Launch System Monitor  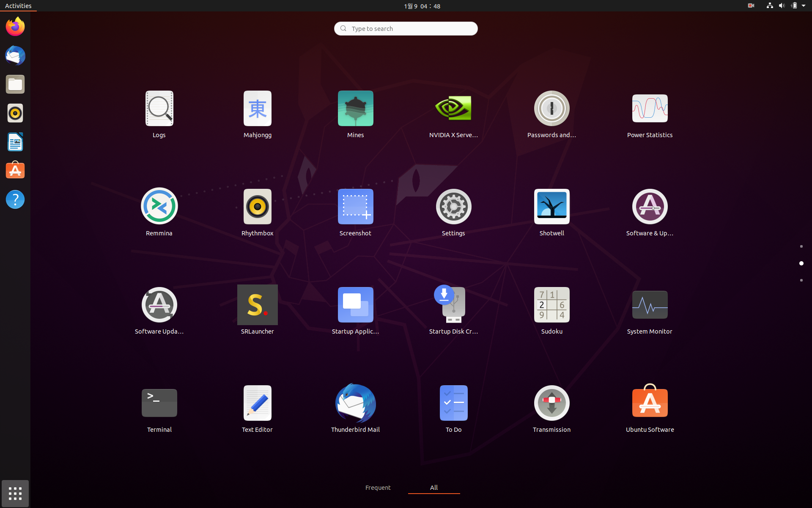pyautogui.click(x=650, y=311)
